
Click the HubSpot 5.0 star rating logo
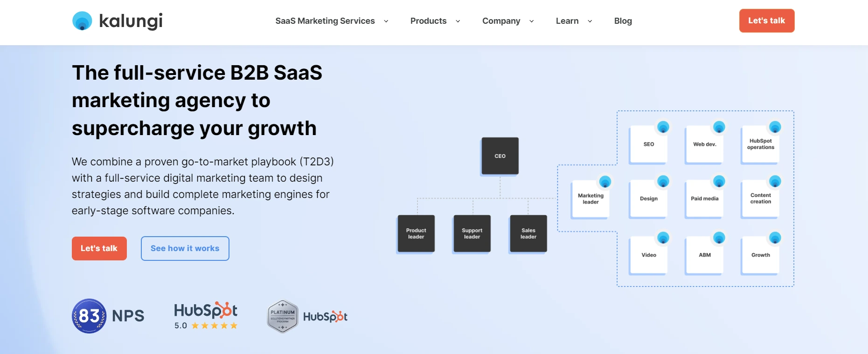[x=206, y=316]
